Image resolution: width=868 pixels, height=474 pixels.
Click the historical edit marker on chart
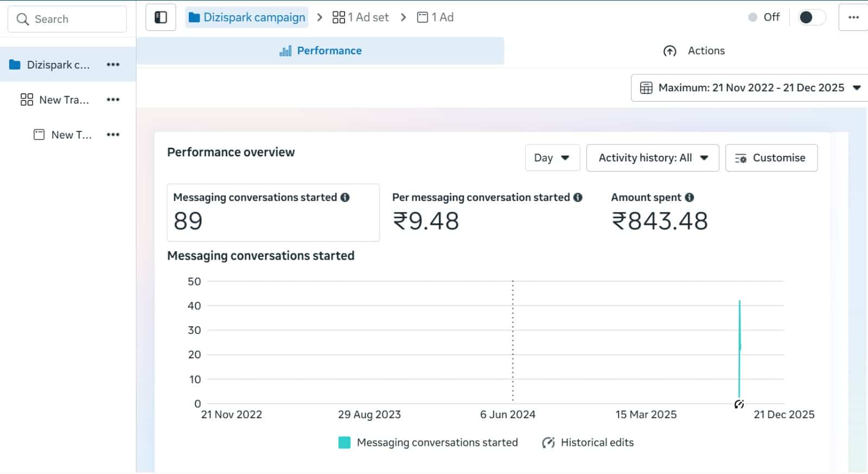coord(739,404)
